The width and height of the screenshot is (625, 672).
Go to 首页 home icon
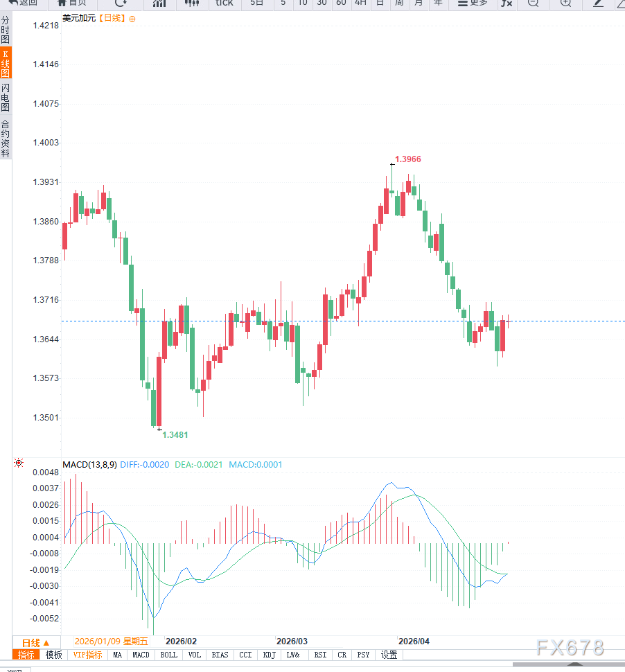coord(72,3)
